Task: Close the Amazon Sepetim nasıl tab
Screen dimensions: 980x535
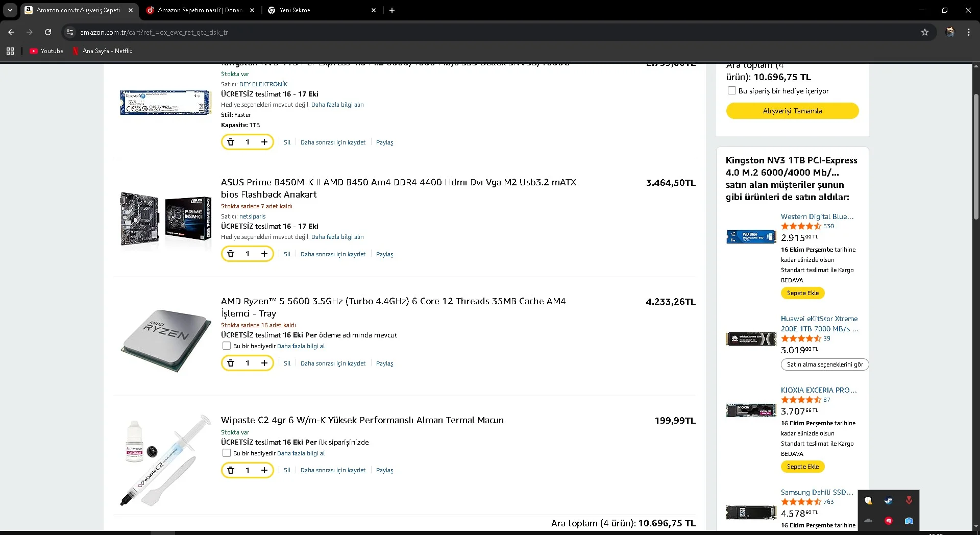Action: 252,10
